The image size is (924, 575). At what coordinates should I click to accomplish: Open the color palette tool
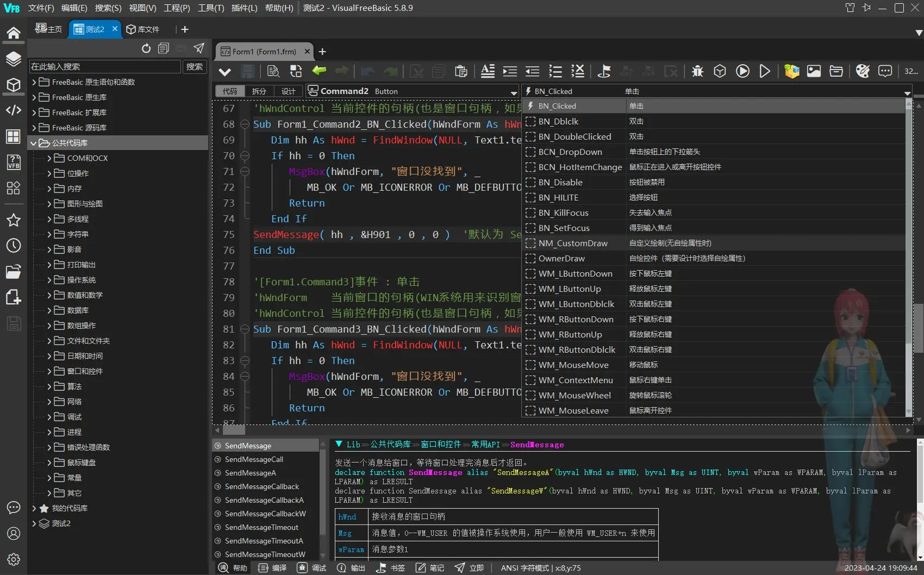(x=864, y=71)
